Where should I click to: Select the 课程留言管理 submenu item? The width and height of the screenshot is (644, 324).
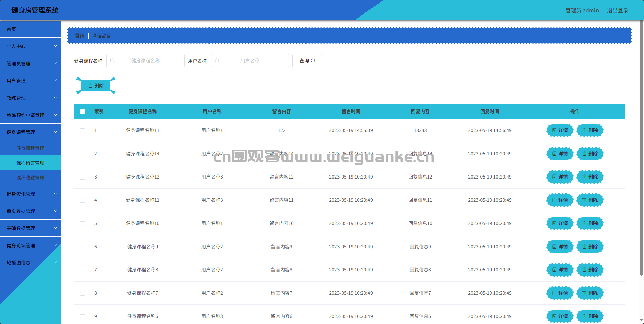tap(30, 163)
